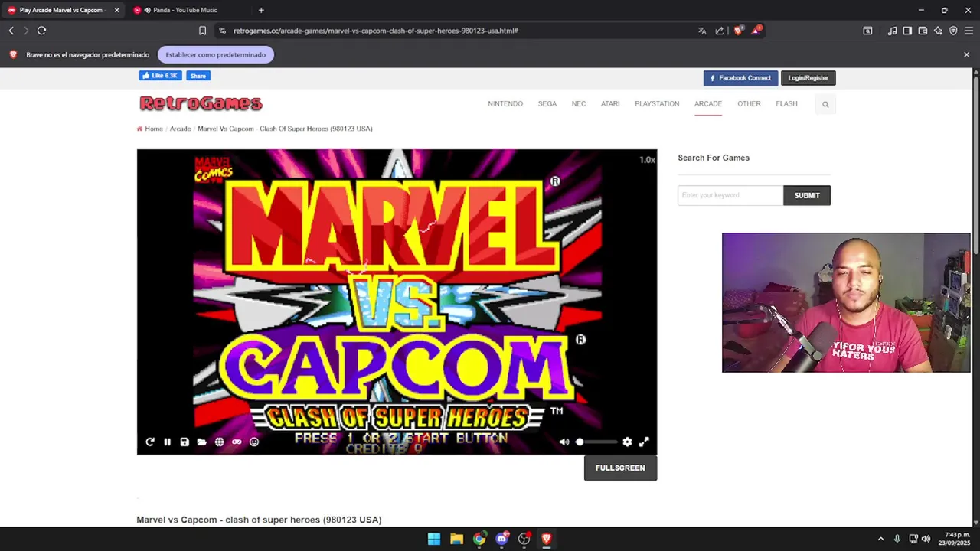The height and width of the screenshot is (551, 980).
Task: Click the SUBMIT search button
Action: tap(807, 195)
